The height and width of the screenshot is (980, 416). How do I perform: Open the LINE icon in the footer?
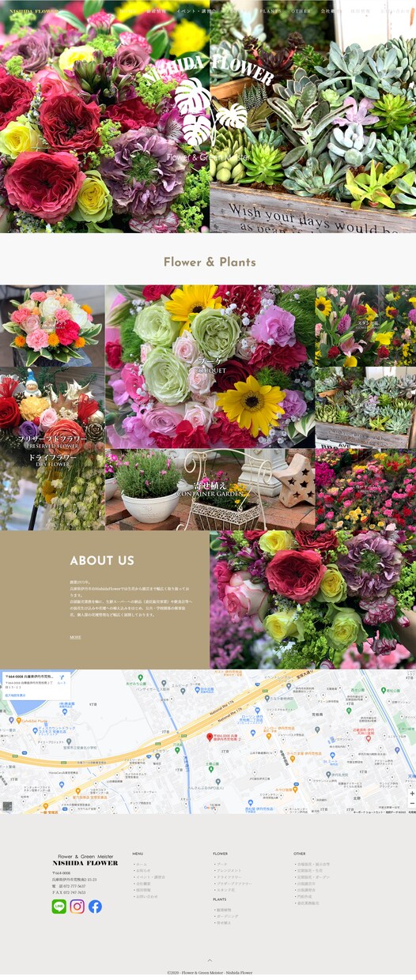coord(59,906)
